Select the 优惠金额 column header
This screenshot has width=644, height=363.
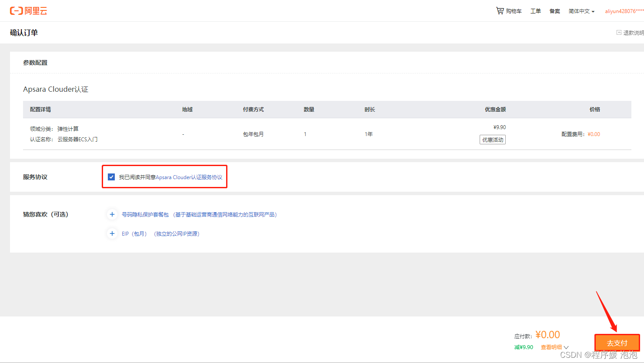pyautogui.click(x=495, y=110)
